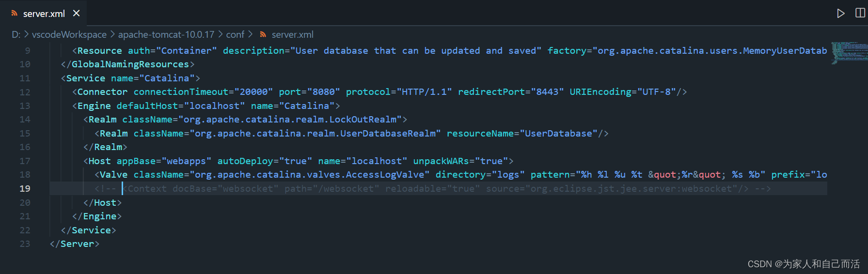Select line number 10
This screenshot has height=274, width=868.
[x=25, y=64]
